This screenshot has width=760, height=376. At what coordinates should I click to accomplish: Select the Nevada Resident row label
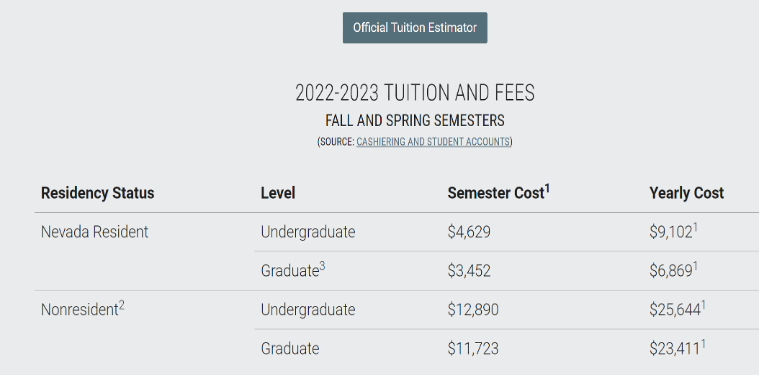[95, 232]
